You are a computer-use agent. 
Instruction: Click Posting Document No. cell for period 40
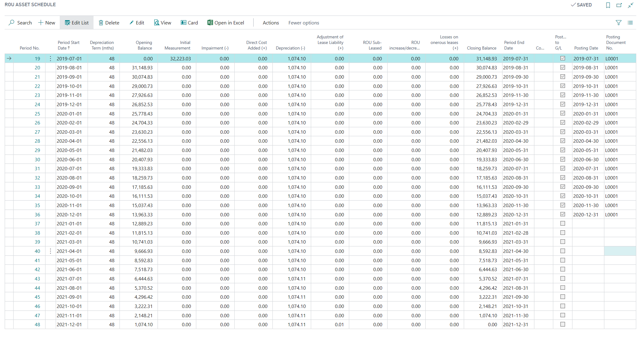620,251
